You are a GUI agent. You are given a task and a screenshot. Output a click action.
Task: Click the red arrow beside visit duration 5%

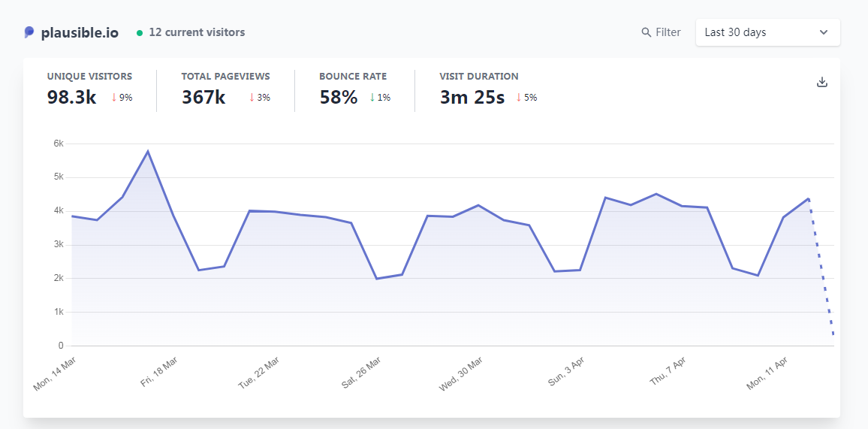click(x=519, y=98)
